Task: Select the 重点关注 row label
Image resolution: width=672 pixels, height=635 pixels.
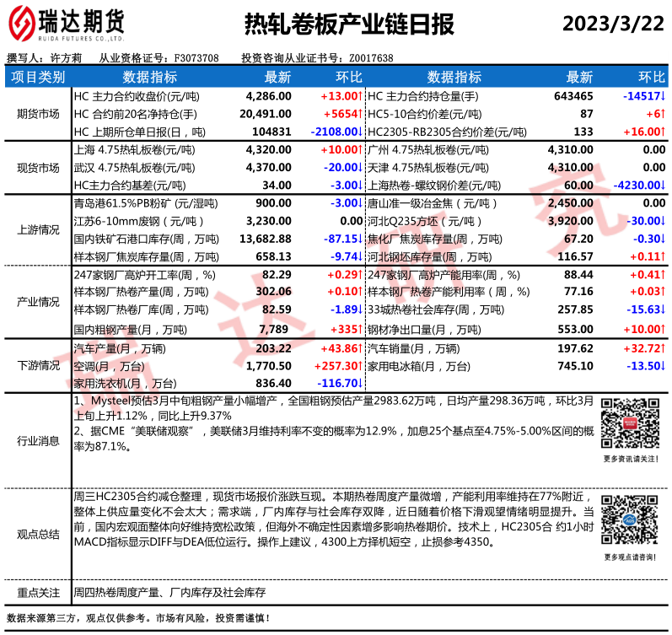Action: pyautogui.click(x=38, y=594)
